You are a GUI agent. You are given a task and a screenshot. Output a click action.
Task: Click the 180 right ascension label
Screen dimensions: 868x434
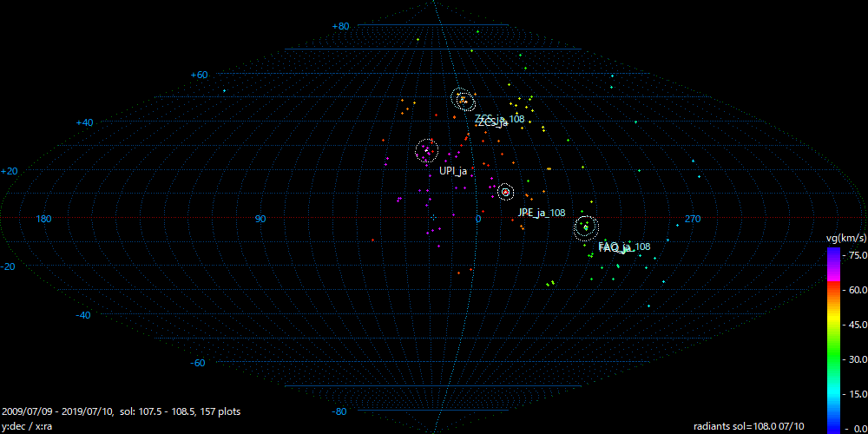click(43, 219)
